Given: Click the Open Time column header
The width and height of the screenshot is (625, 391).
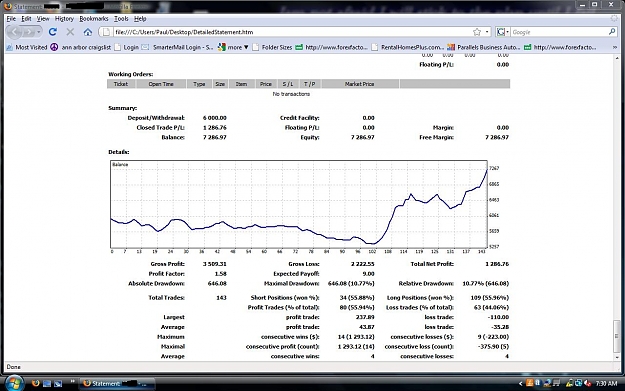Looking at the screenshot, I should 161,84.
